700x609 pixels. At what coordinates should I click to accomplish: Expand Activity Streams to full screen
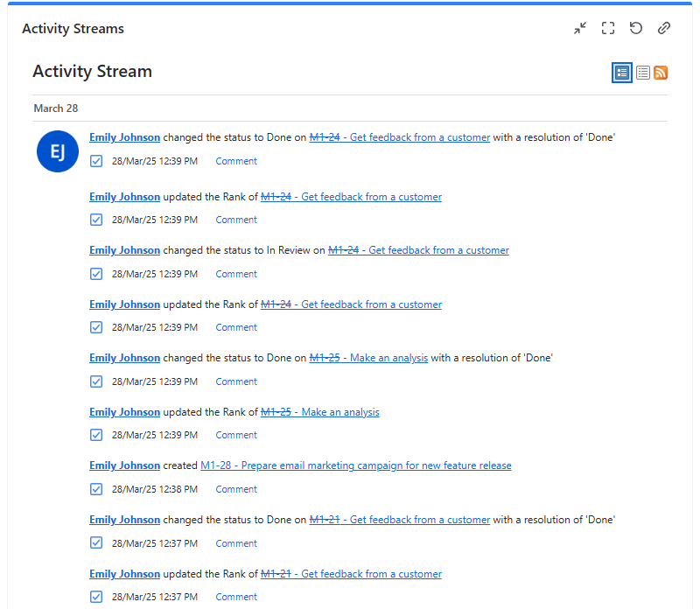pyautogui.click(x=608, y=28)
